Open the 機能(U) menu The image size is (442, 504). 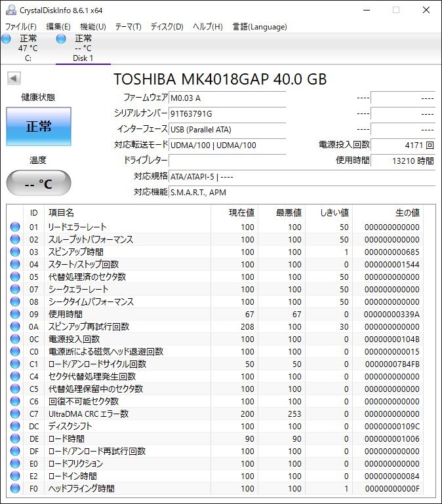tap(93, 27)
